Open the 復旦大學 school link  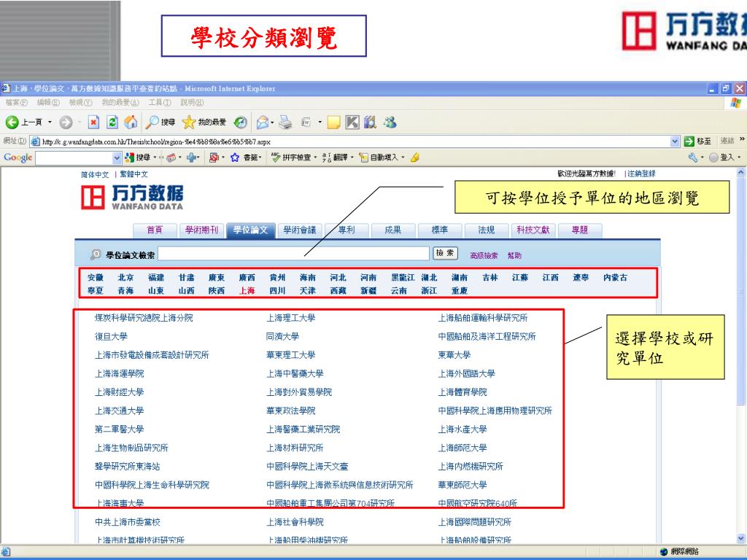(x=111, y=337)
